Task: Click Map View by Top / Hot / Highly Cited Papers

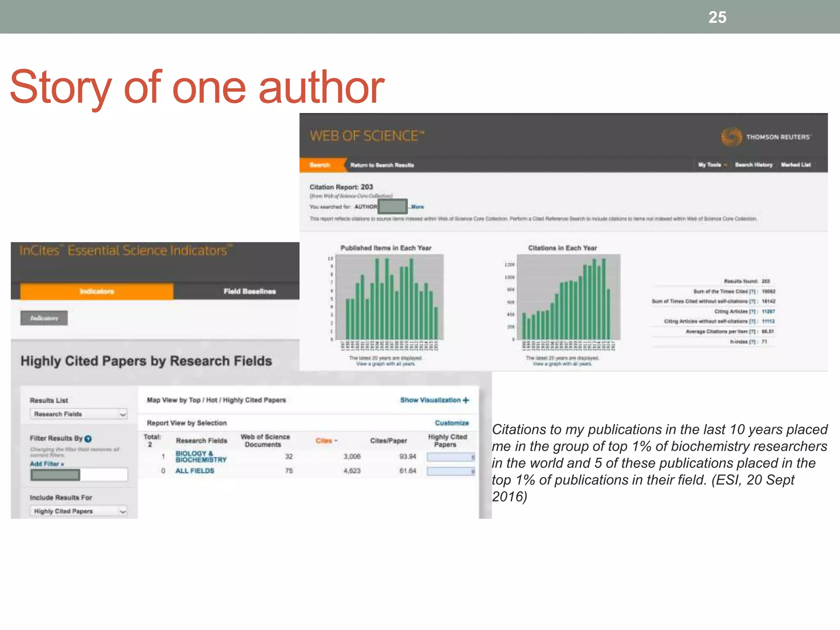Action: (x=216, y=400)
